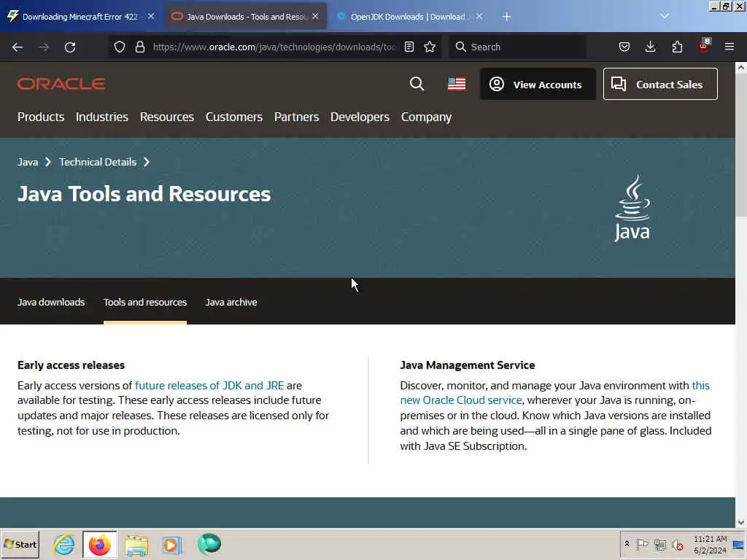747x560 pixels.
Task: Click the Firefox taskbar icon
Action: (99, 544)
